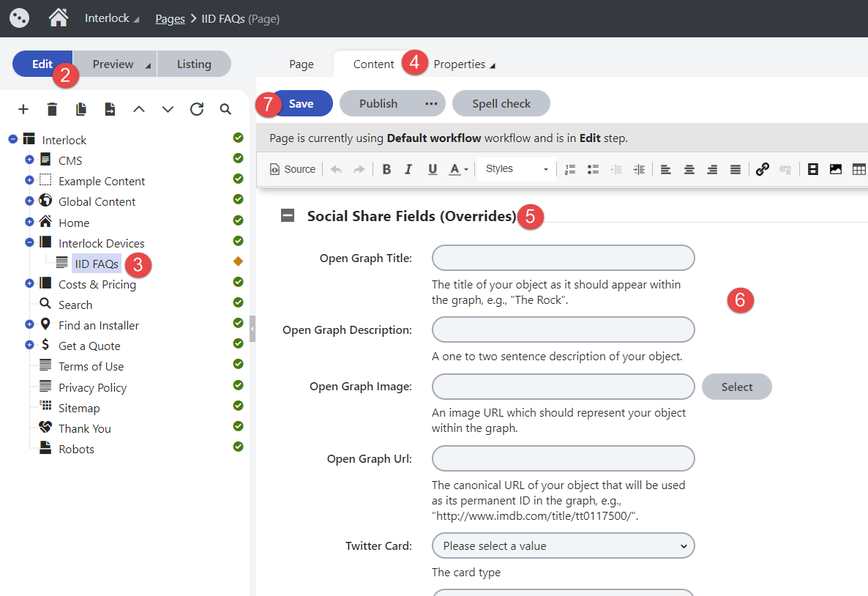This screenshot has width=868, height=596.
Task: Copy the page with duplicate icon
Action: coord(81,109)
